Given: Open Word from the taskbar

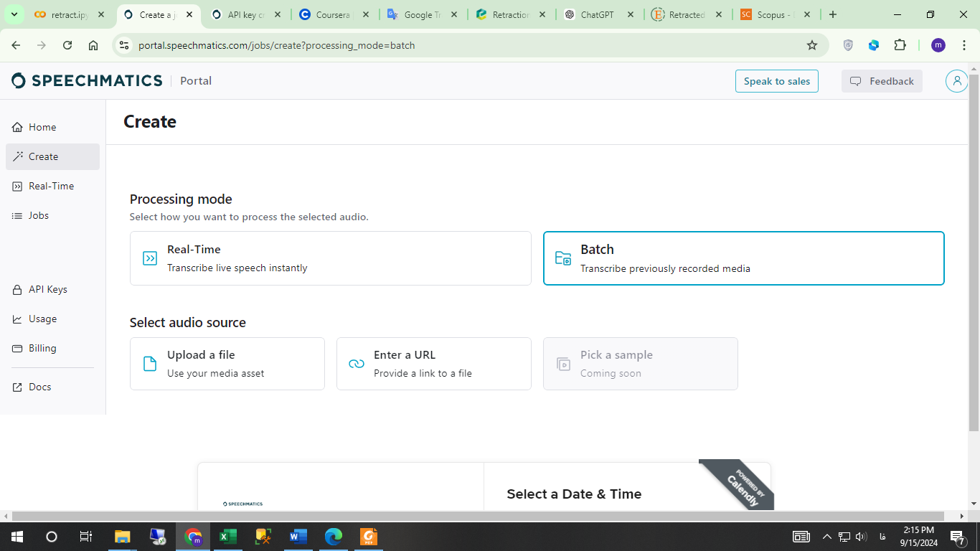Looking at the screenshot, I should (x=298, y=537).
